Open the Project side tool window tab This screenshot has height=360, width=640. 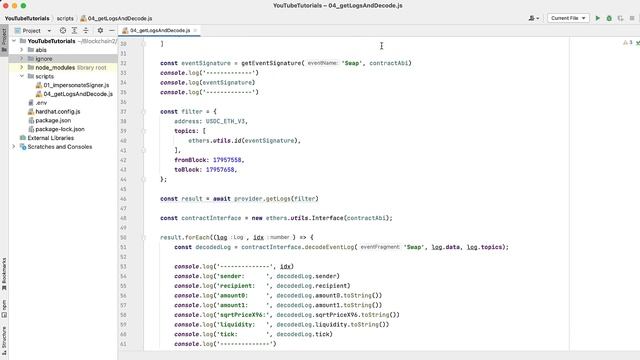click(x=4, y=40)
